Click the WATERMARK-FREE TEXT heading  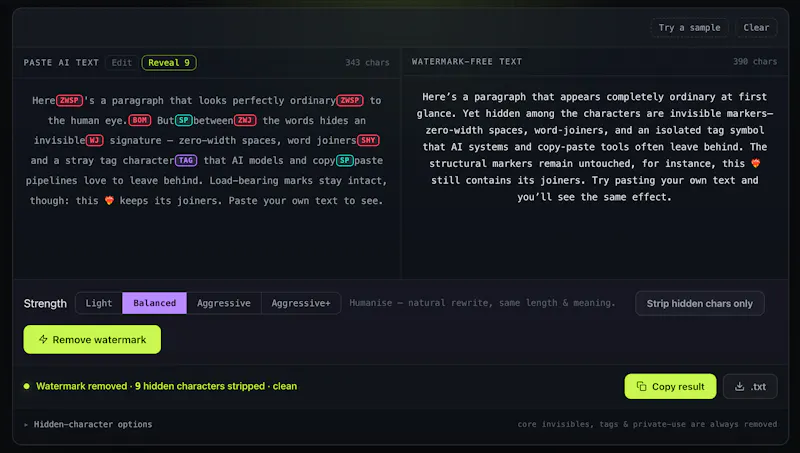click(x=467, y=61)
